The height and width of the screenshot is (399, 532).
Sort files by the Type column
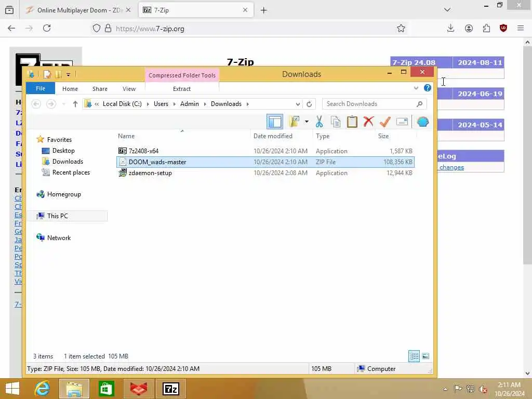tap(343, 136)
